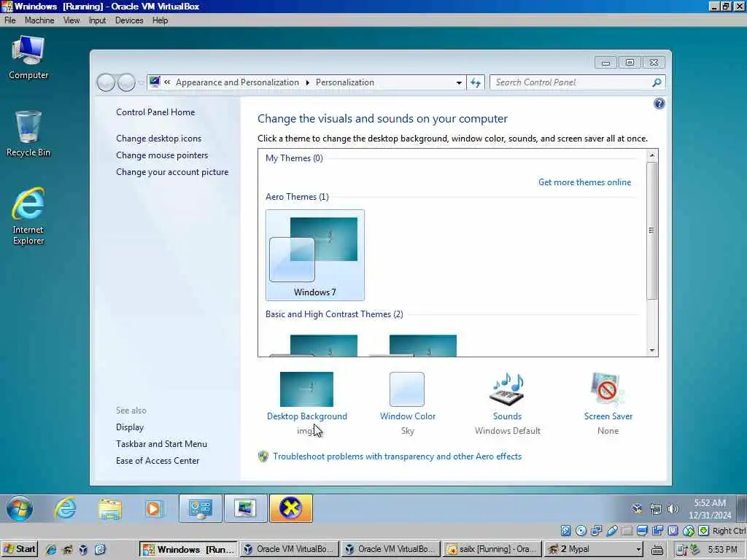747x560 pixels.
Task: Expand address bar history dropdown
Action: (x=459, y=82)
